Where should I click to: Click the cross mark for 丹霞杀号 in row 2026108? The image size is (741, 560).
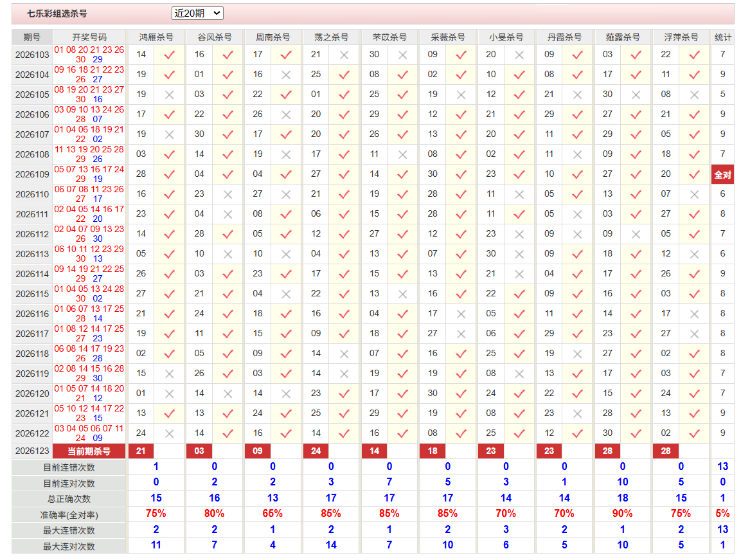coord(578,154)
